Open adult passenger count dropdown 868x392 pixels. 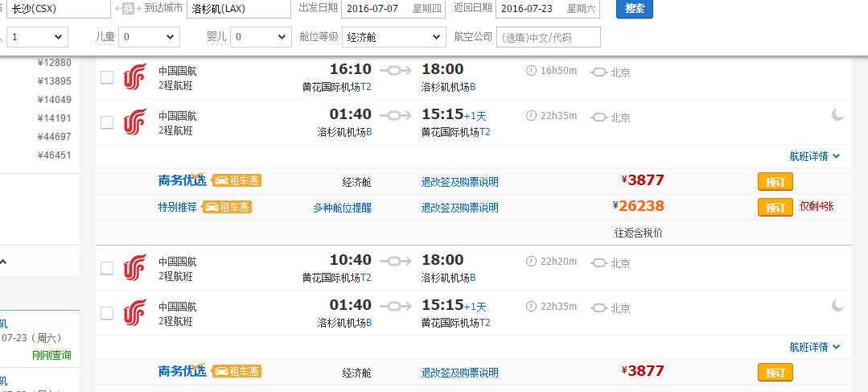[37, 37]
